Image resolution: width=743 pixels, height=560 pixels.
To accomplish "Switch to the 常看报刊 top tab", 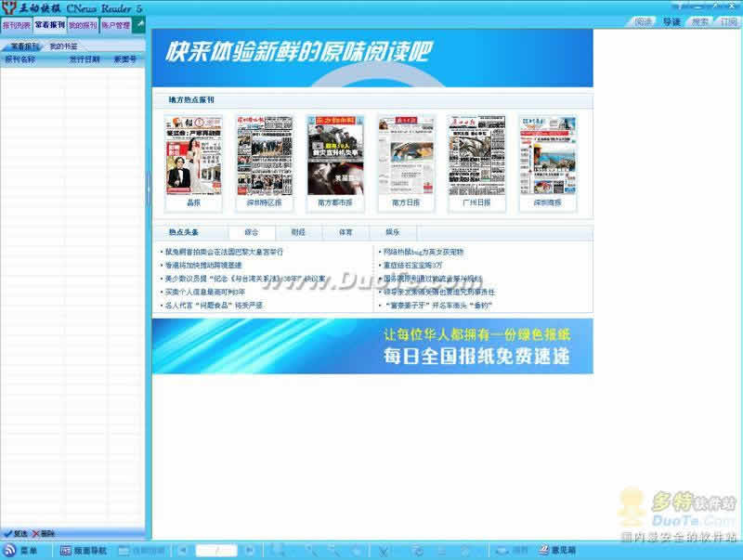I will [50, 25].
